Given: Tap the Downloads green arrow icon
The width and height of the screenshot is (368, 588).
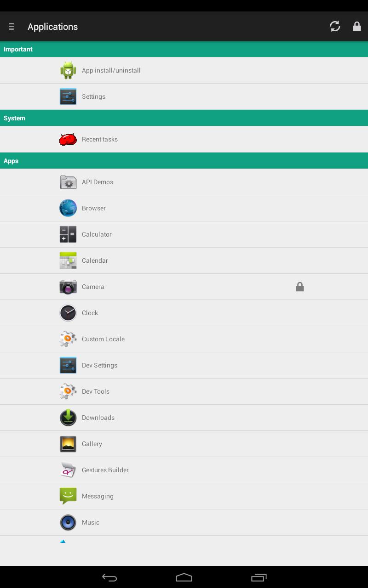Looking at the screenshot, I should [x=68, y=418].
